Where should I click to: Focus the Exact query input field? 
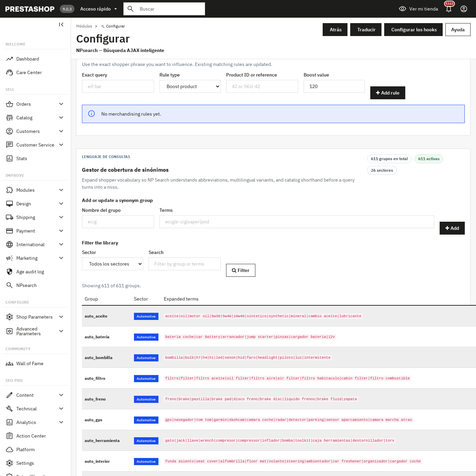[118, 86]
